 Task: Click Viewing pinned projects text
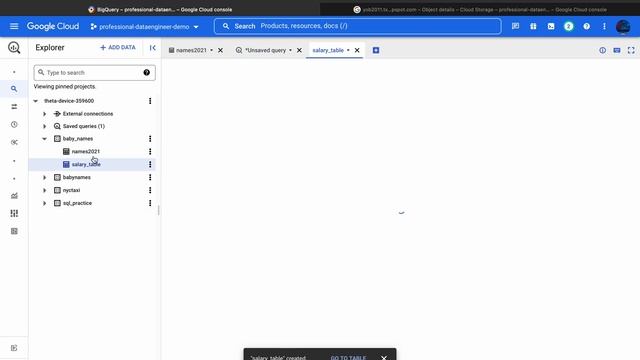(x=64, y=87)
